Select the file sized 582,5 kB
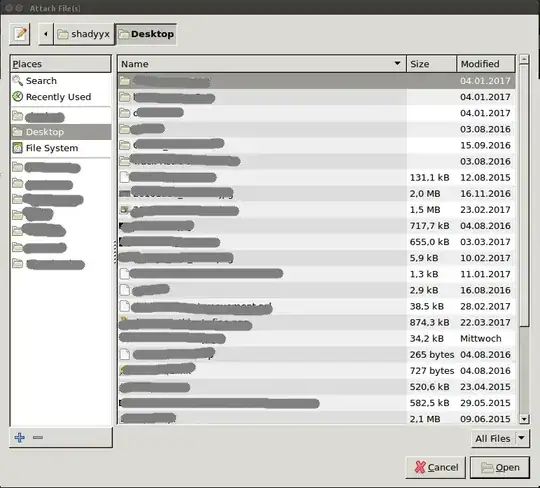 (x=316, y=403)
